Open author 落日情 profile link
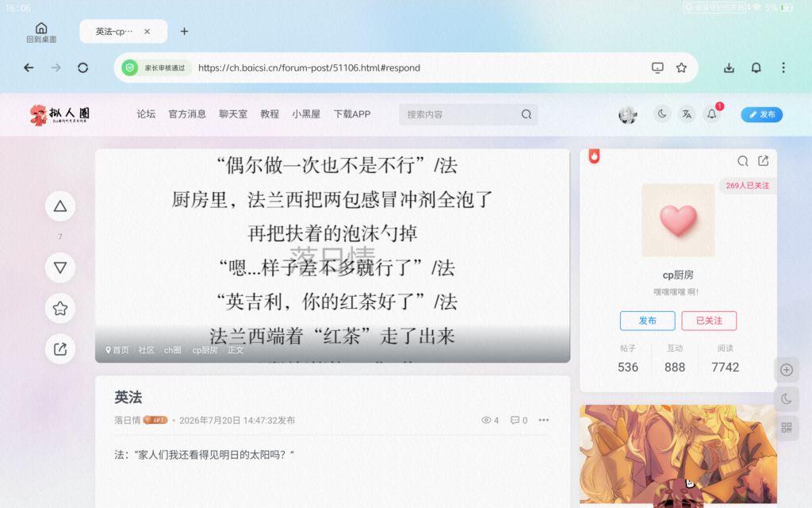Viewport: 812px width, 508px height. [x=128, y=421]
